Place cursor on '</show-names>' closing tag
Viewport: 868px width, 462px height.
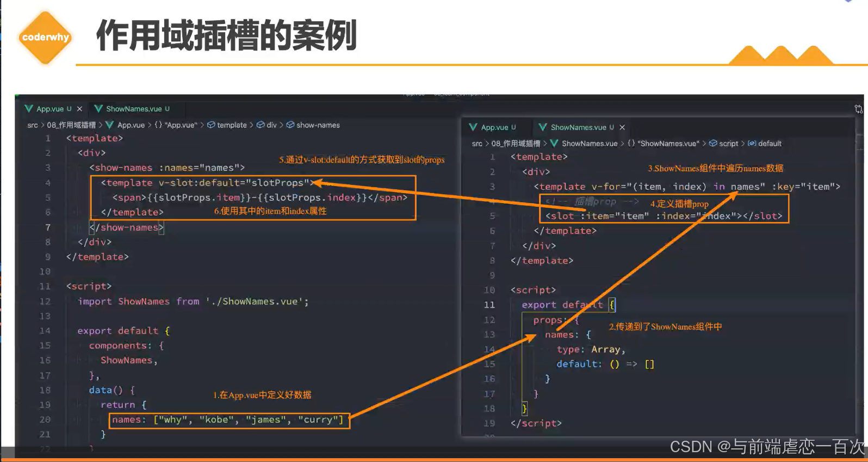[x=126, y=227]
